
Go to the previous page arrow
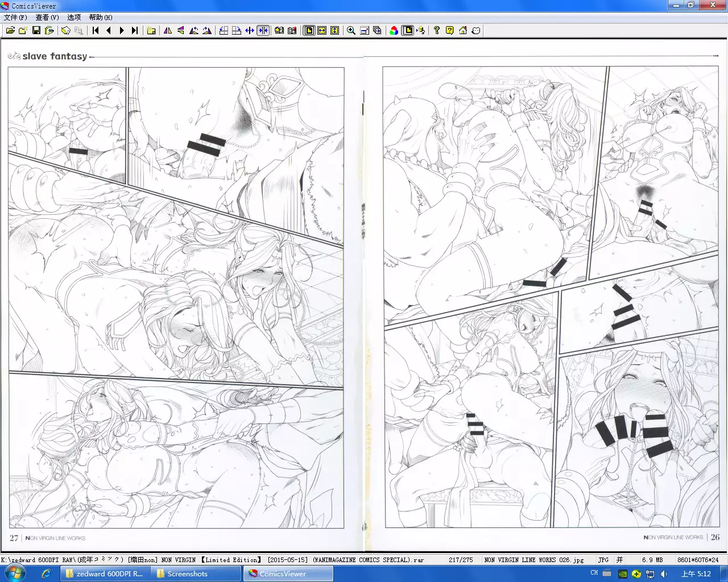click(109, 31)
